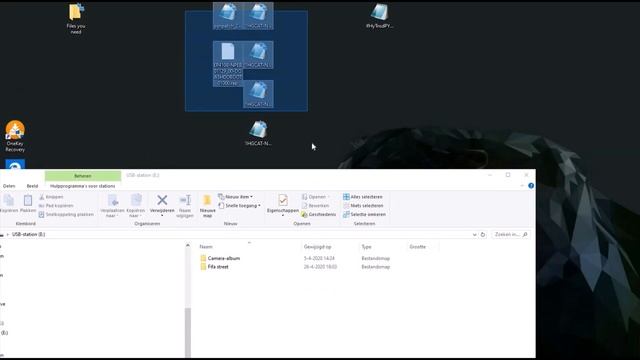The height and width of the screenshot is (360, 640).
Task: Click Selectie omkeren
Action: click(364, 214)
